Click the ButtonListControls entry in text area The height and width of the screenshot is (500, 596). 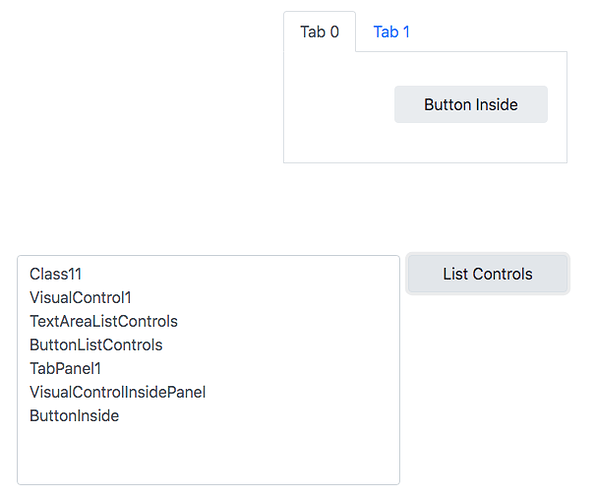pos(96,345)
